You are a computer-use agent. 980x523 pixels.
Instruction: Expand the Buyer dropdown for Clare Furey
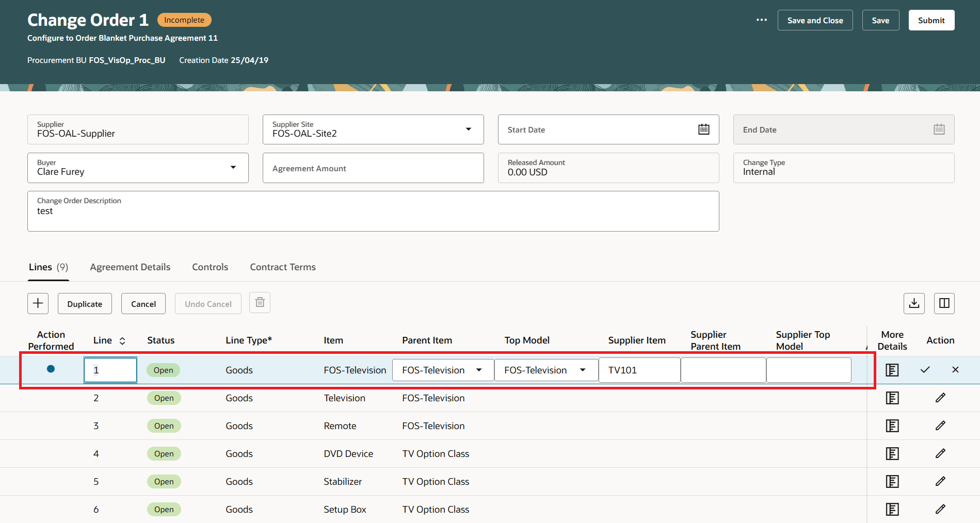point(233,168)
